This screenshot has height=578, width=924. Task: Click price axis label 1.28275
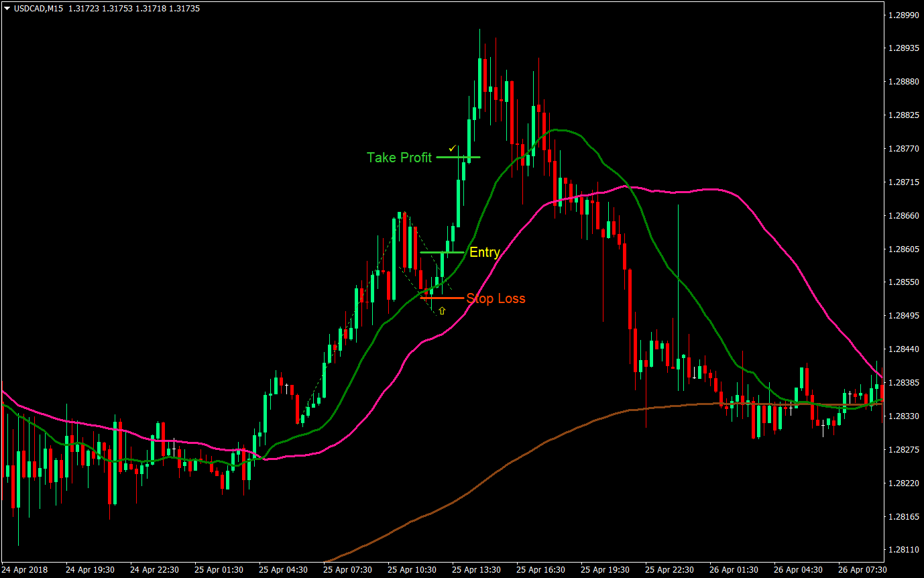[x=903, y=449]
